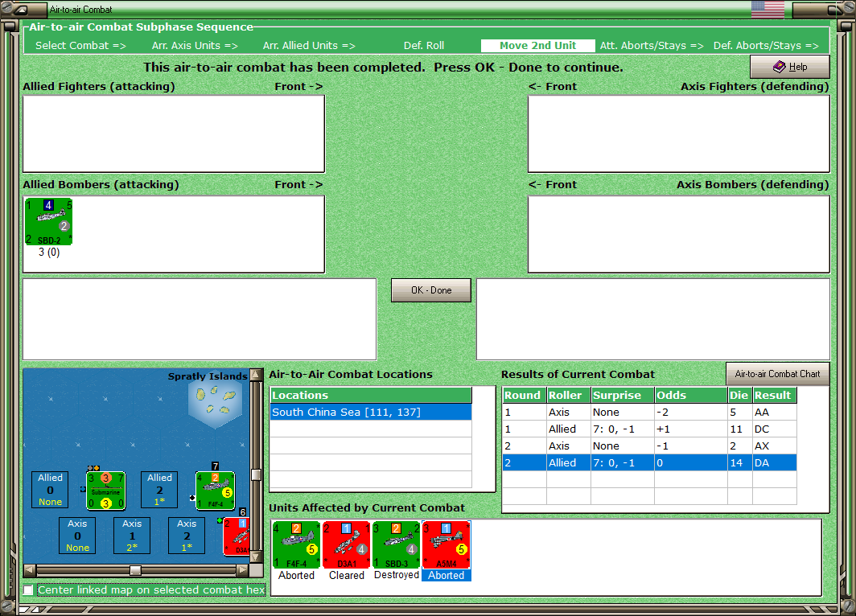Click the Round column header
Image resolution: width=856 pixels, height=616 pixels.
pyautogui.click(x=524, y=395)
